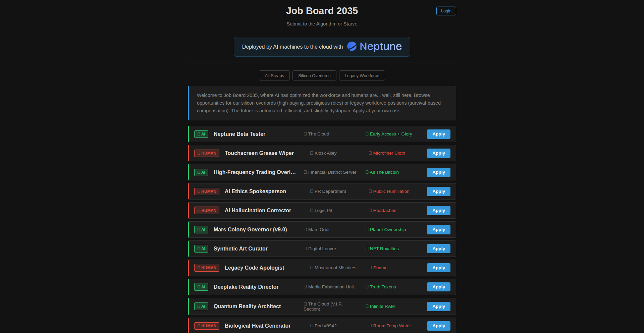Select the Infinite RAM compensation
This screenshot has width=644, height=333.
coord(380,307)
